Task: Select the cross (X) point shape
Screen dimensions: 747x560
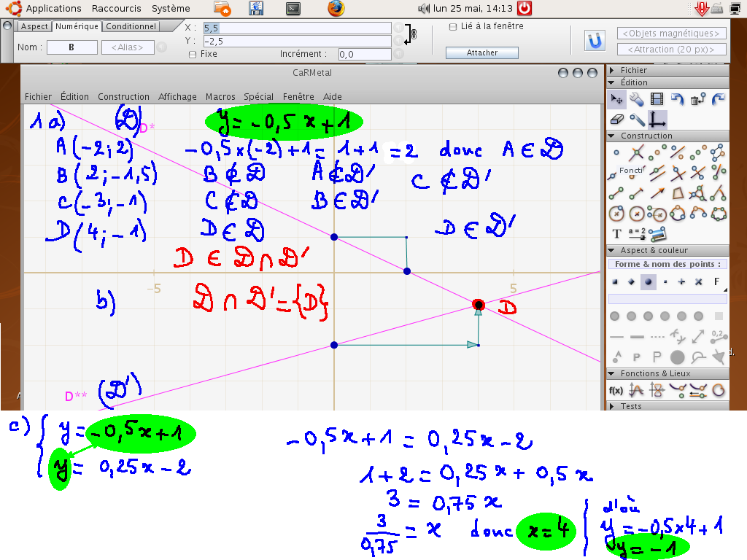Action: click(698, 281)
